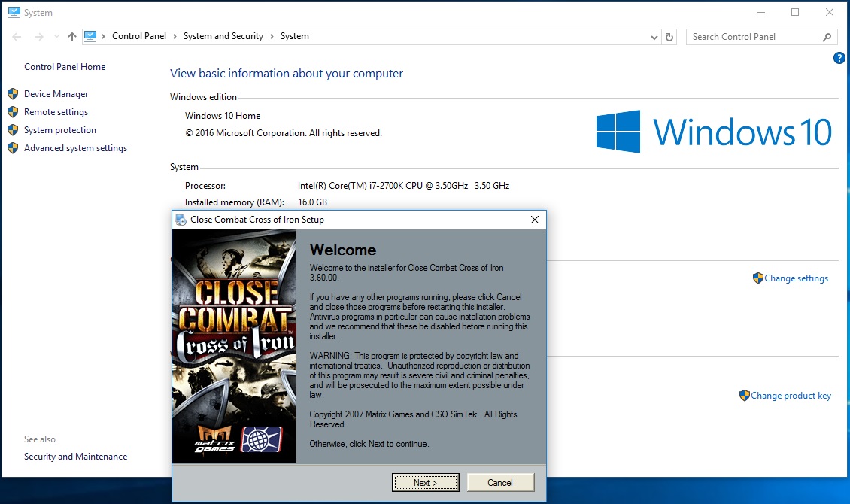Expand chevron after System and Security breadcrumb
Viewport: 850px width, 504px height.
tap(272, 36)
